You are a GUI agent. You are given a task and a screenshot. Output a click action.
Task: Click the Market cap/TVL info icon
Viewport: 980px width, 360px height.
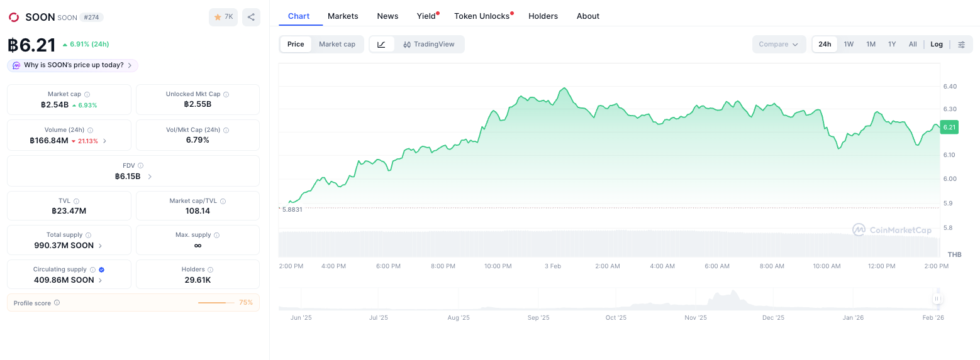tap(223, 201)
